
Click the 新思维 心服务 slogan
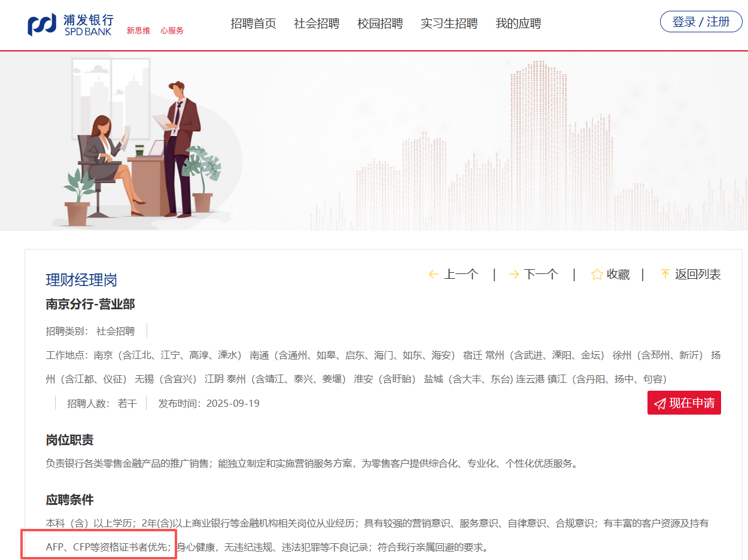(155, 31)
